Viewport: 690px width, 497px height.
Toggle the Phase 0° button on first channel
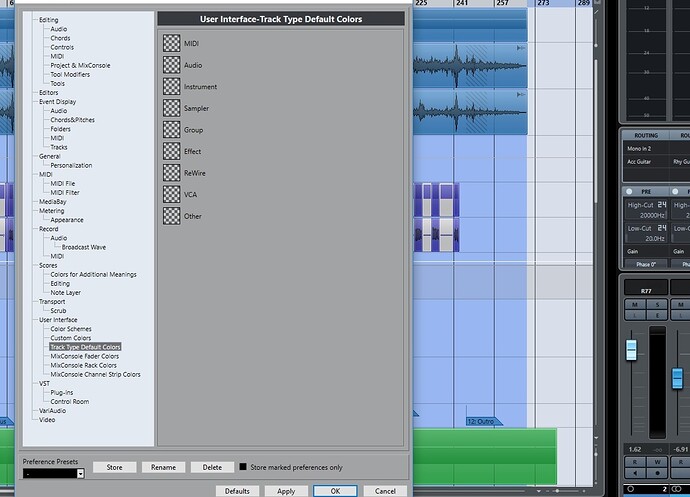pos(646,264)
